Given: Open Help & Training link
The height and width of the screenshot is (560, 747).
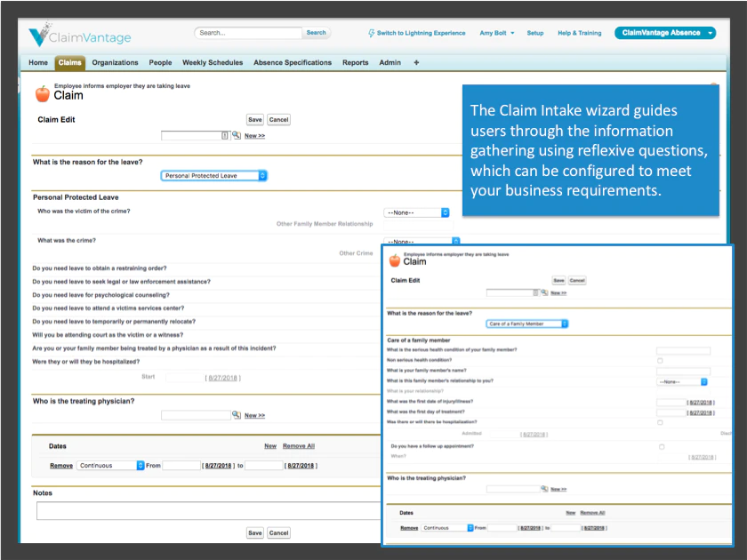Looking at the screenshot, I should point(579,34).
